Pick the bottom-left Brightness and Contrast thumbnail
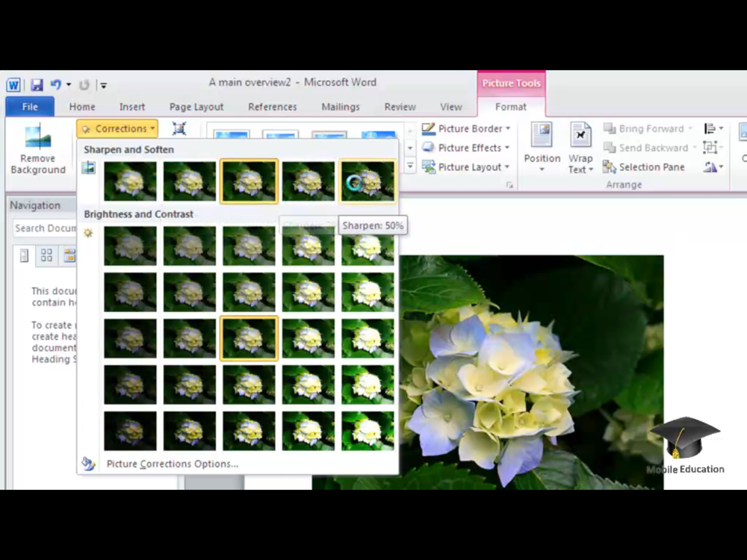This screenshot has width=747, height=560. pyautogui.click(x=130, y=431)
